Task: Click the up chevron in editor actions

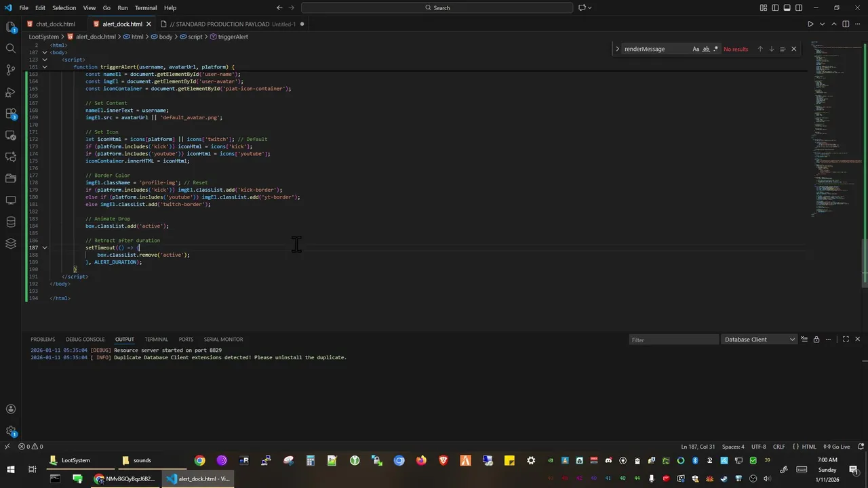Action: (834, 24)
